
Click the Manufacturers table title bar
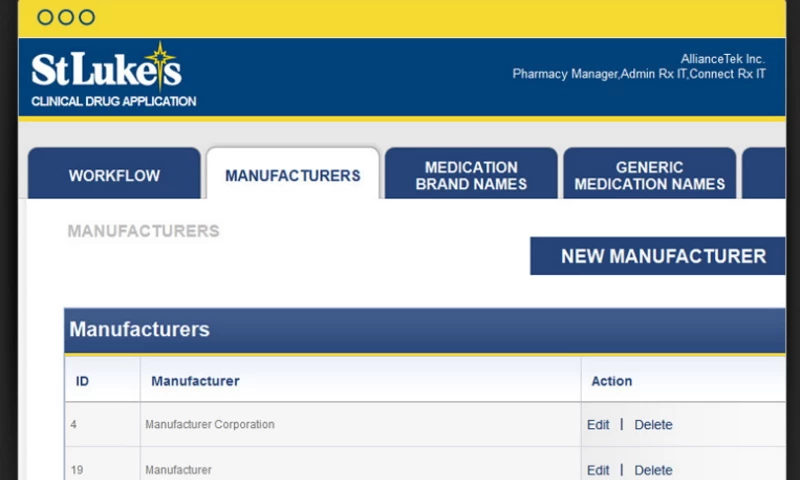(x=424, y=330)
